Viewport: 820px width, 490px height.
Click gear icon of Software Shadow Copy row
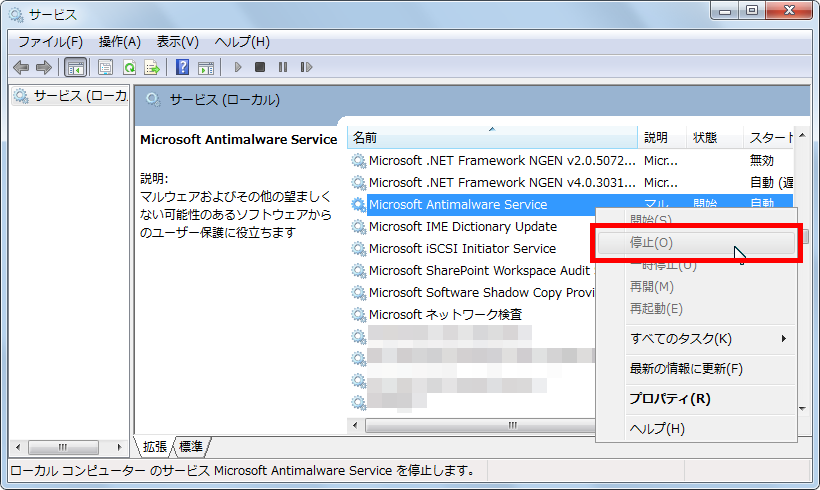tap(358, 292)
